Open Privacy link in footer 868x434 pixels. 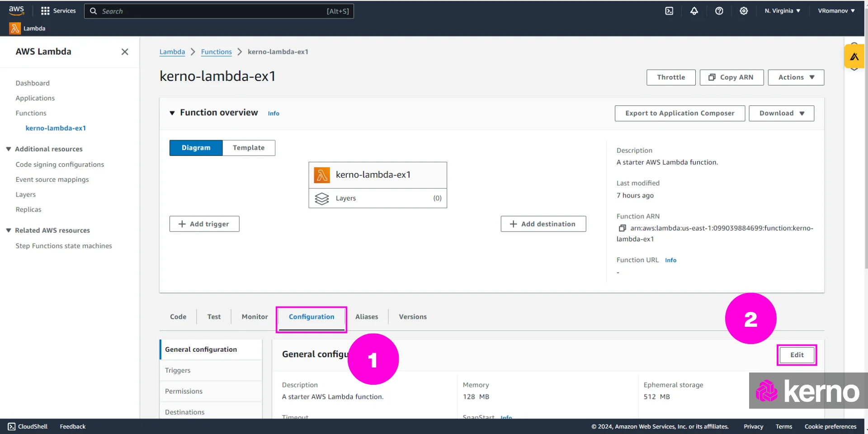point(753,426)
